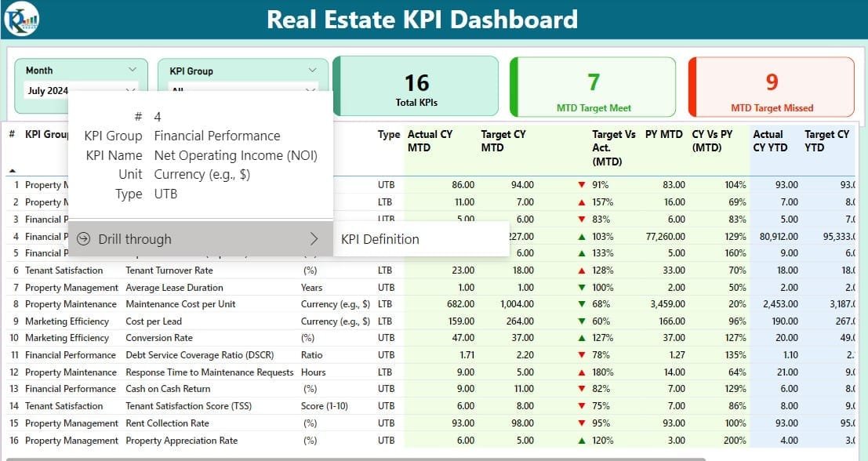Click the green up arrow in Conversion Rate row
The image size is (868, 461).
tap(581, 339)
